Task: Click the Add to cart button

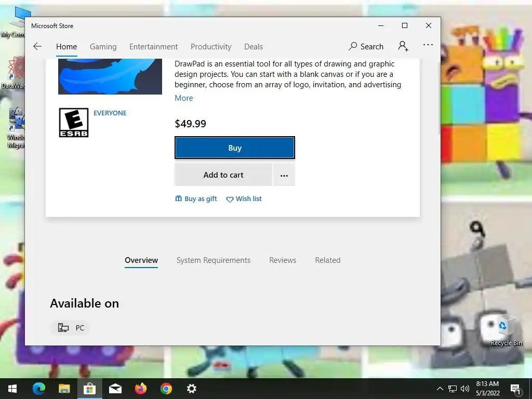Action: click(x=223, y=175)
